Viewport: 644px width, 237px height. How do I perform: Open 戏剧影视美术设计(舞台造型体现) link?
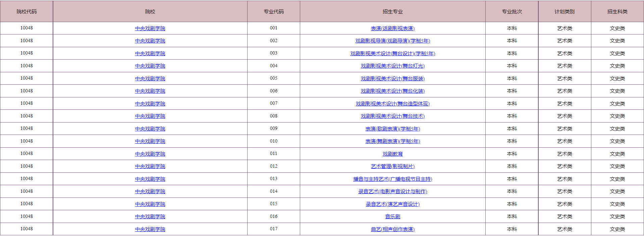tap(392, 104)
